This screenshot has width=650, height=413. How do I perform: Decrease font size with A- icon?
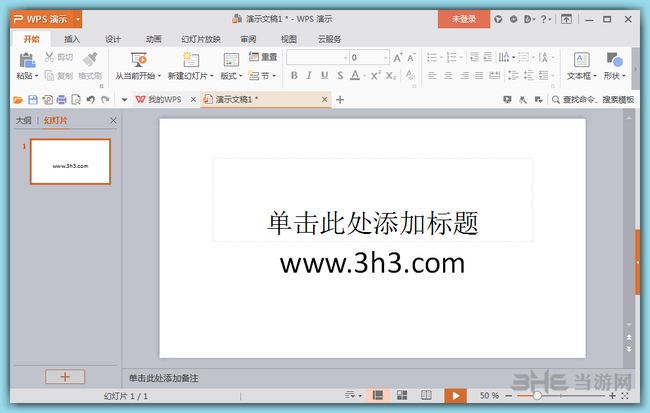pos(412,57)
